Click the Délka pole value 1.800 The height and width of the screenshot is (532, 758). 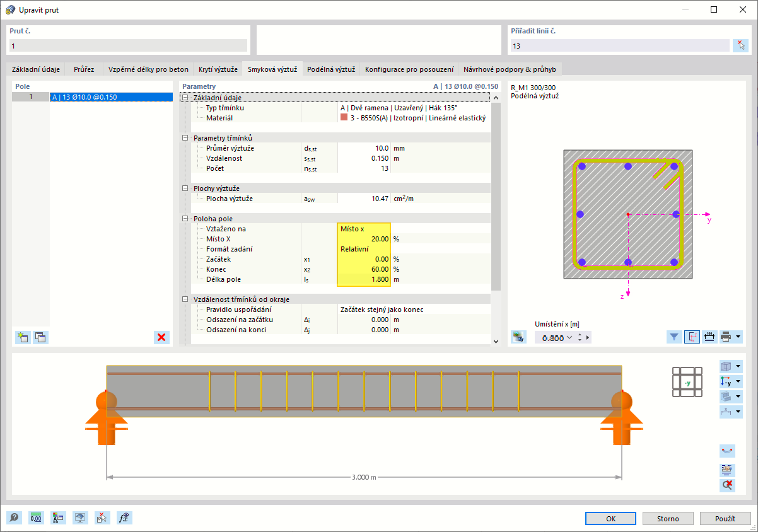(364, 279)
